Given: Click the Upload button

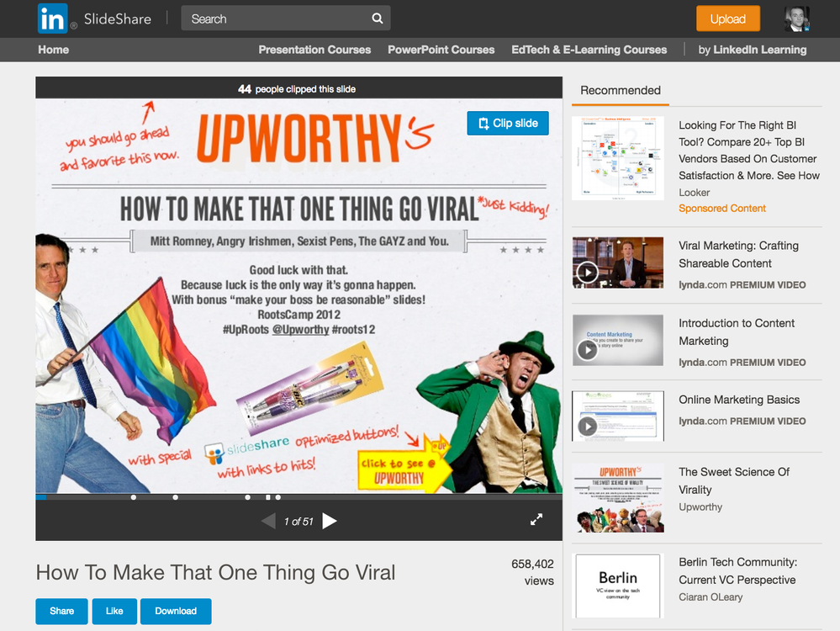Looking at the screenshot, I should click(728, 19).
